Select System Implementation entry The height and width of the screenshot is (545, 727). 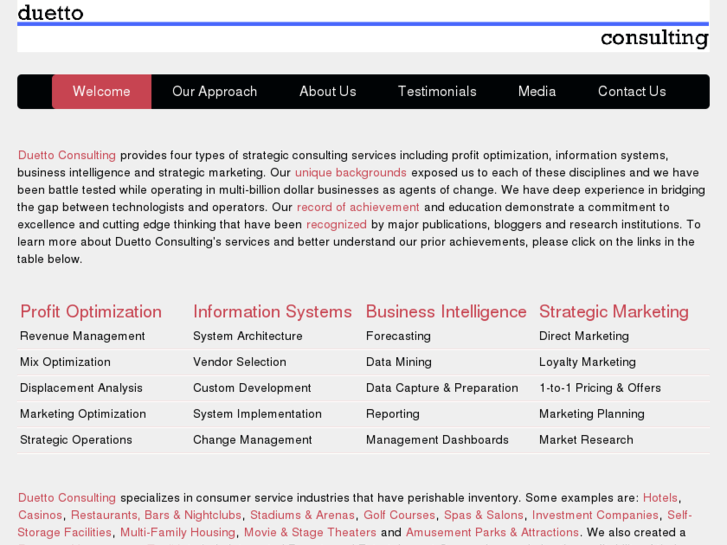(x=257, y=414)
